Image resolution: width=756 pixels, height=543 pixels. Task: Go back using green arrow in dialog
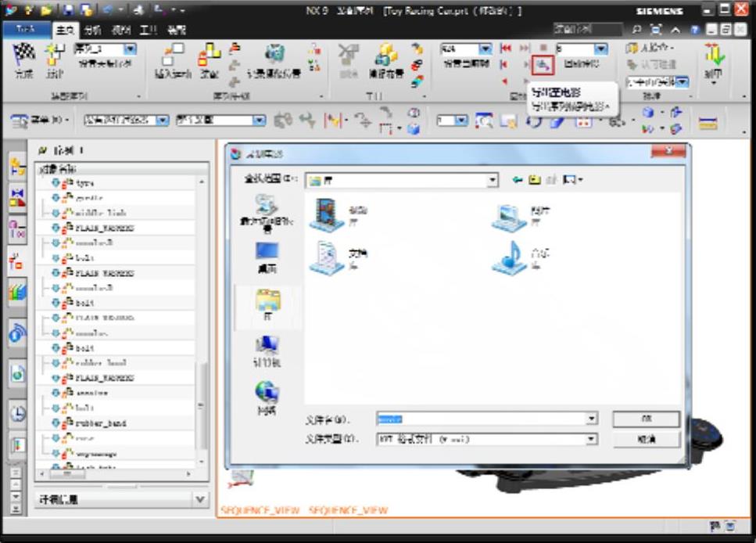pos(517,180)
